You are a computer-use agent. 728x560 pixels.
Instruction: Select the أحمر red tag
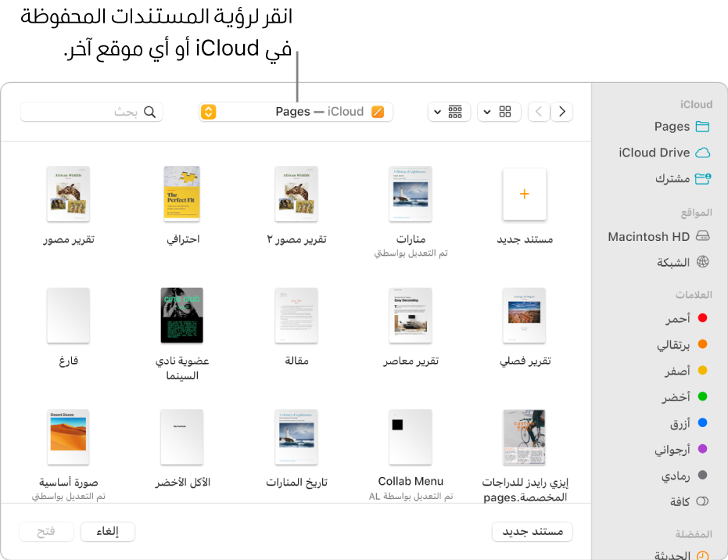tap(687, 318)
